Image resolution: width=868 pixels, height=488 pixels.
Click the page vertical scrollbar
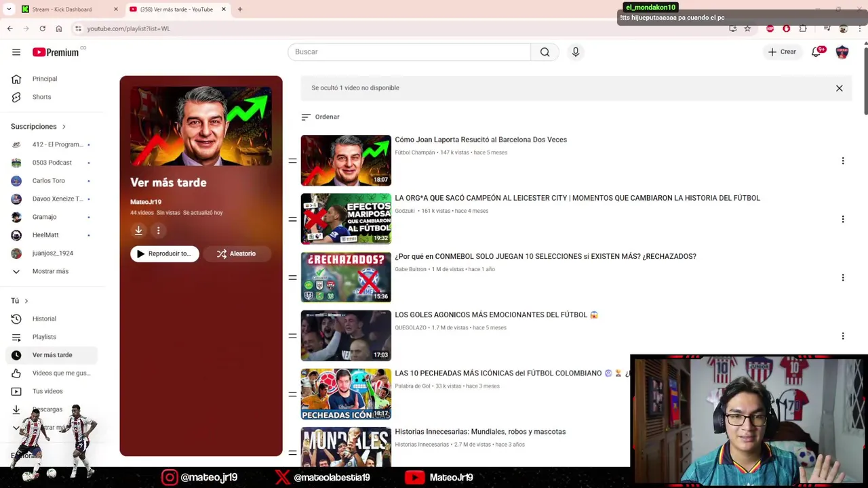coord(865,81)
